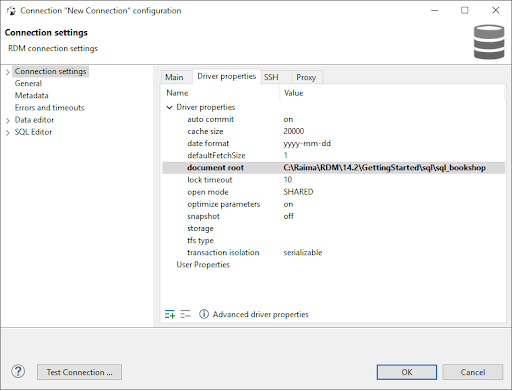This screenshot has width=512, height=390.
Task: Expand the SQL Editor tree node
Action: 8,133
